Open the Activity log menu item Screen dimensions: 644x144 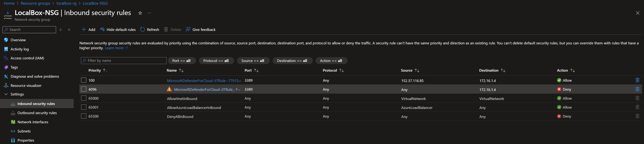(20, 49)
